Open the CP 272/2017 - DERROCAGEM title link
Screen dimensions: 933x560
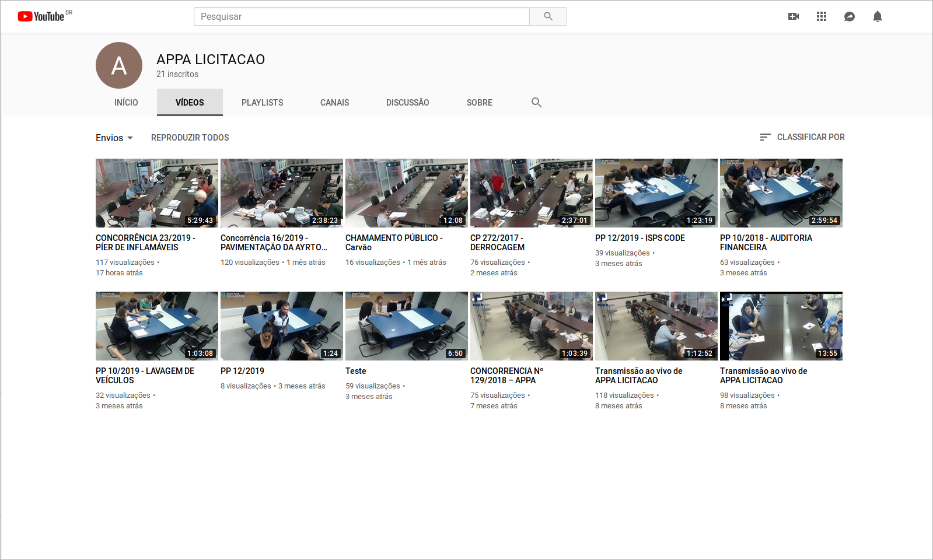(x=497, y=243)
